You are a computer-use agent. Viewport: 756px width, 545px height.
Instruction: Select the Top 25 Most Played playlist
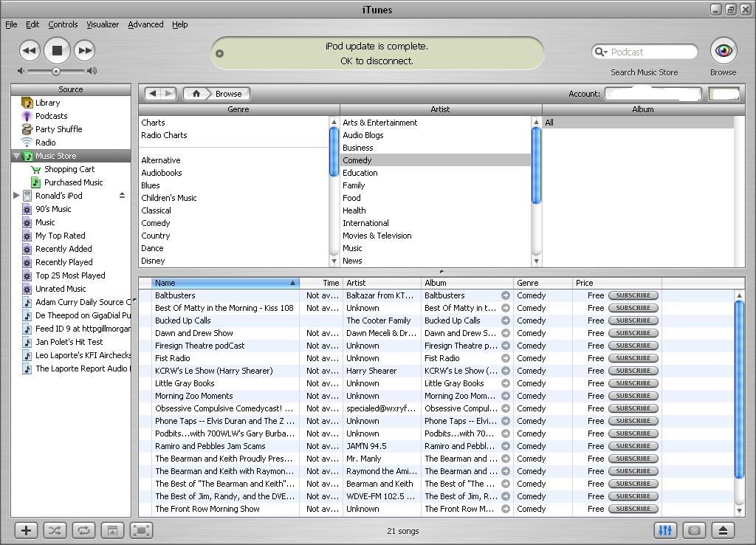(71, 275)
